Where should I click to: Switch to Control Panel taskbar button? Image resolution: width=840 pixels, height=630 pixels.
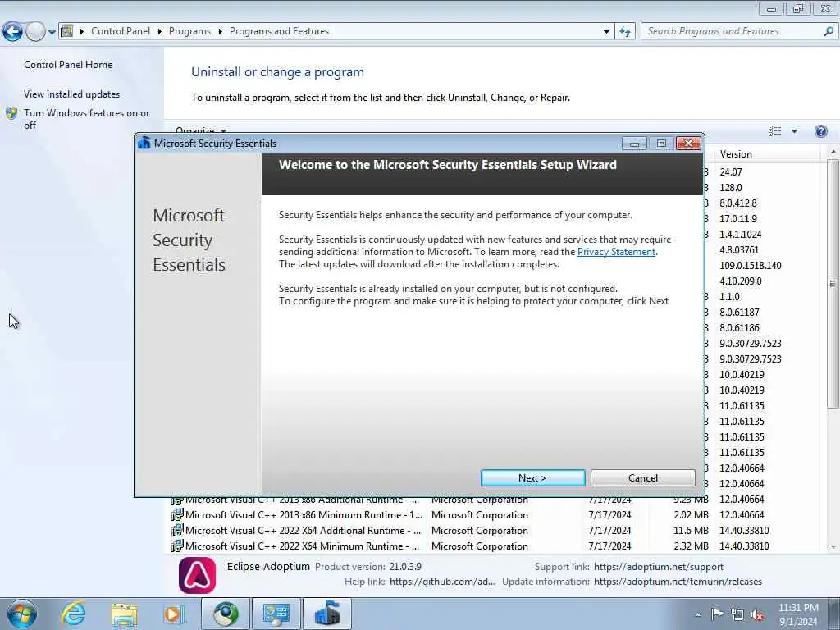tap(276, 614)
